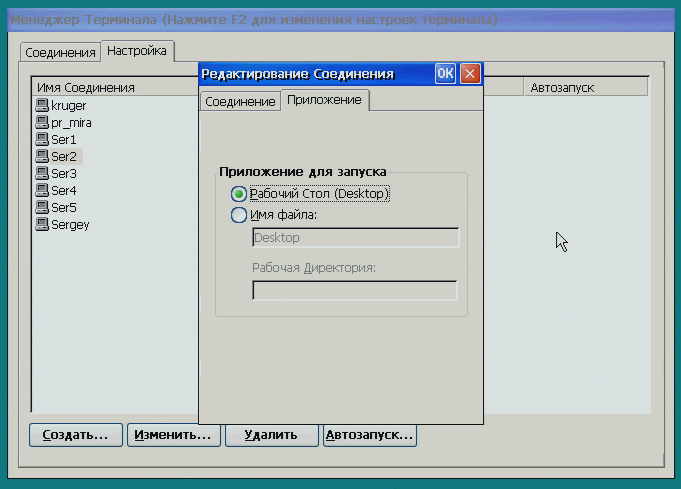Click the computer icon next to Ser2
Screen dimensions: 681x489
[42, 156]
